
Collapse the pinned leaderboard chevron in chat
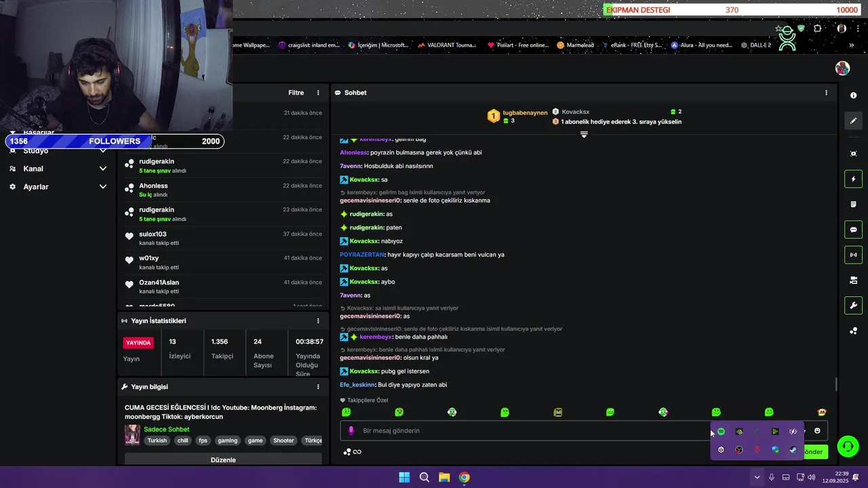tap(584, 134)
